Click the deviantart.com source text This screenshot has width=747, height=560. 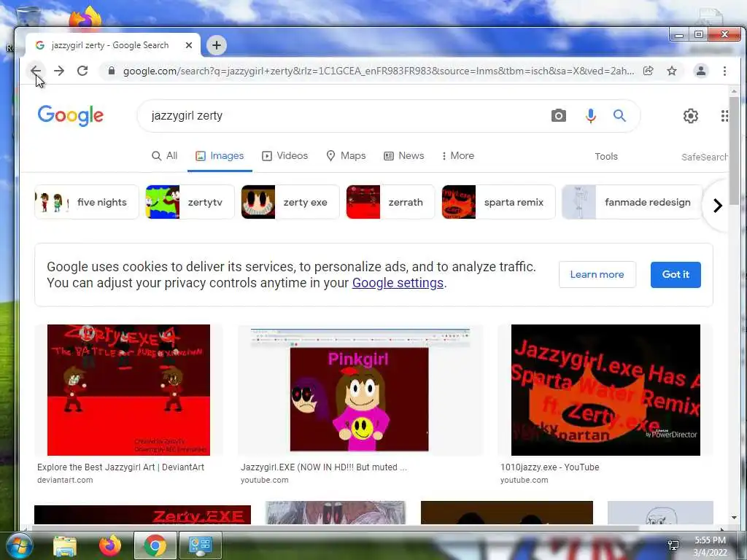65,480
